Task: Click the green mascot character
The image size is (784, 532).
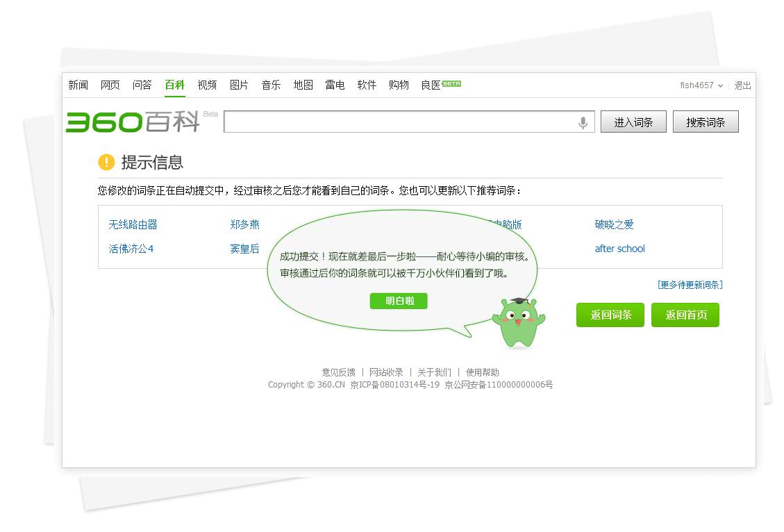Action: point(519,322)
